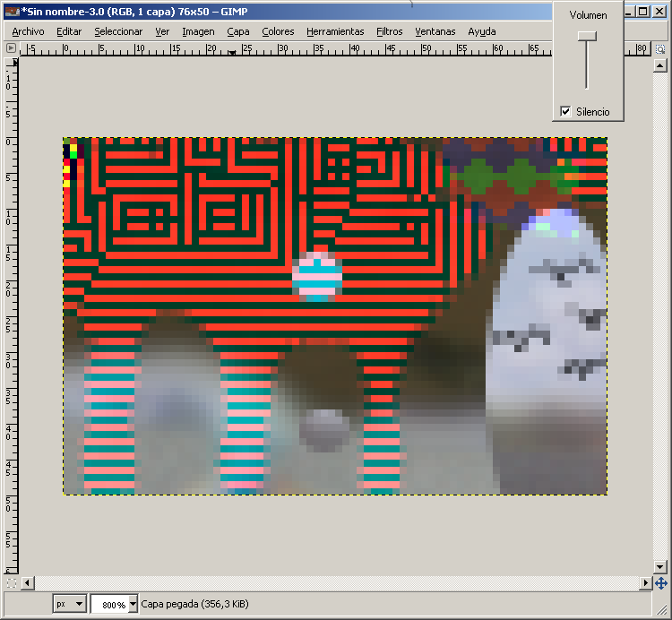Toggle the quick mask button at bottom left
Viewport: 672px width, 620px height.
pos(12,583)
